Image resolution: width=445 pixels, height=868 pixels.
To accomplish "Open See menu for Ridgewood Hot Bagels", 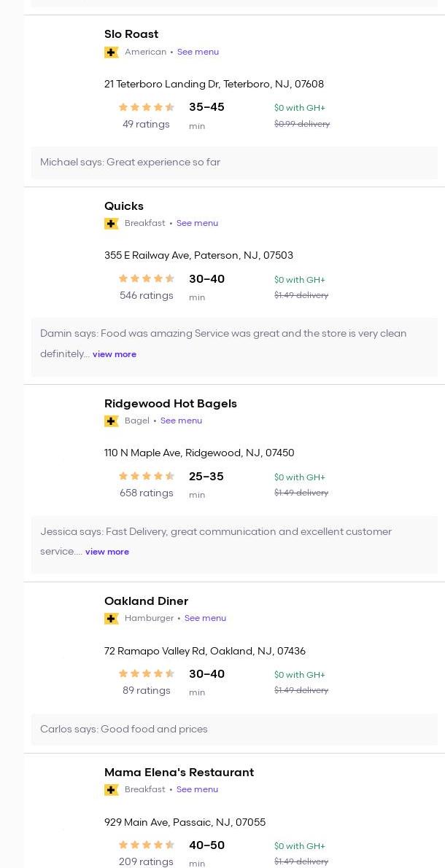I will click(x=181, y=421).
